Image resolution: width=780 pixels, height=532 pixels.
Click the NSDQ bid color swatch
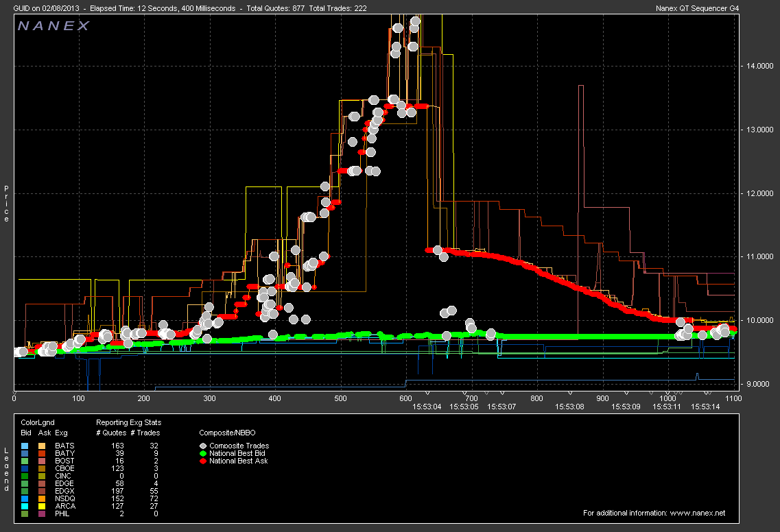[25, 498]
